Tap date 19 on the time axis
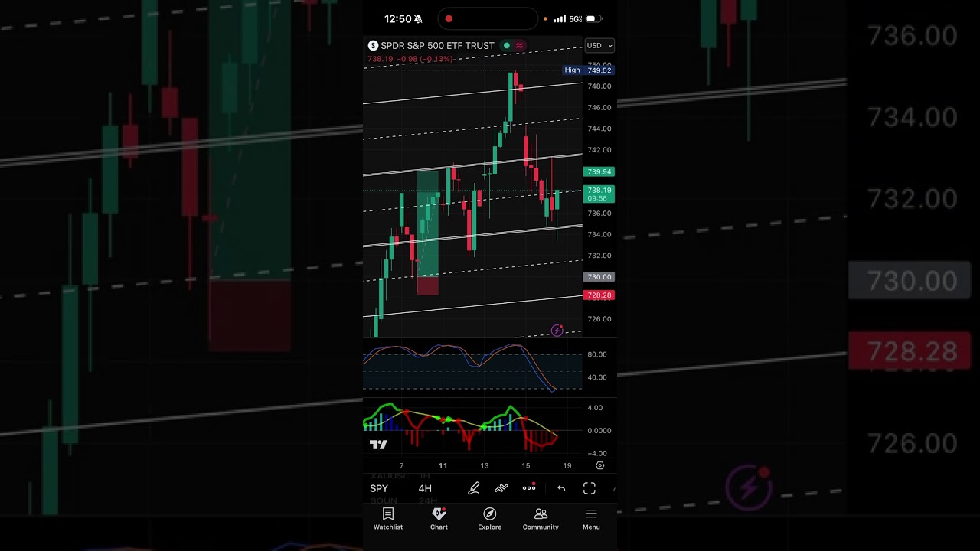 click(x=567, y=465)
